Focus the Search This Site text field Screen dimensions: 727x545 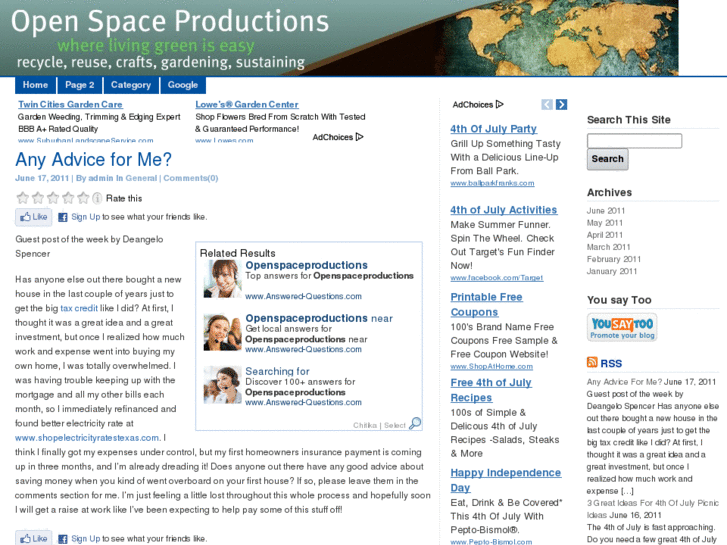tap(634, 141)
